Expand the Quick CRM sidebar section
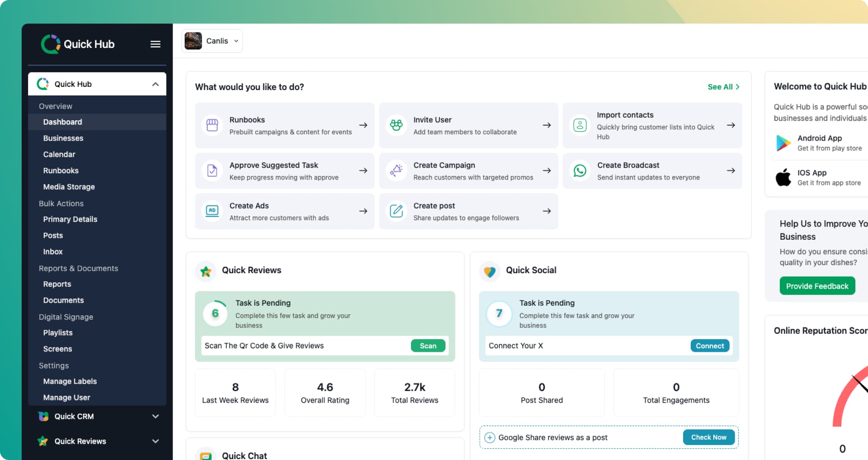Screen dimensions: 868x460 coord(155,416)
